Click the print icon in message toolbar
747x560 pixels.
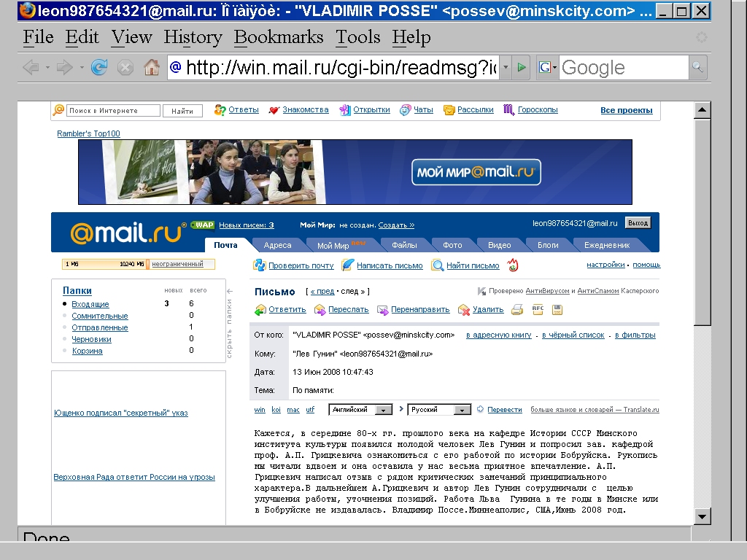[x=517, y=309]
